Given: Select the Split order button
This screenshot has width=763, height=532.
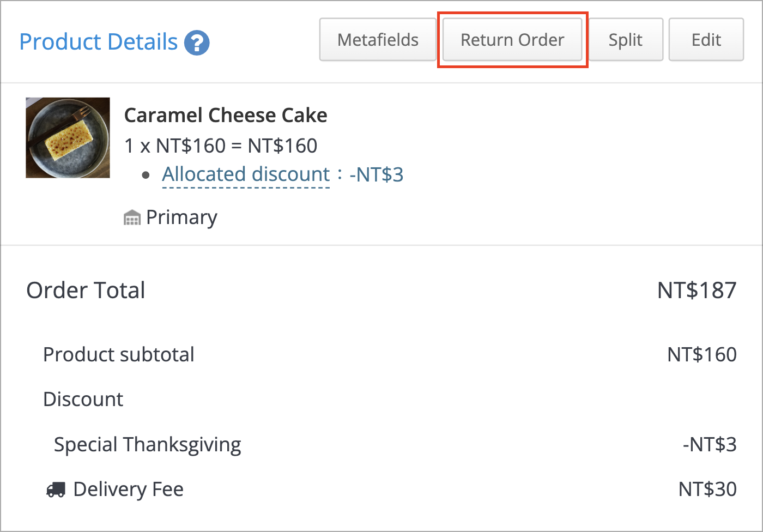Looking at the screenshot, I should pyautogui.click(x=626, y=40).
